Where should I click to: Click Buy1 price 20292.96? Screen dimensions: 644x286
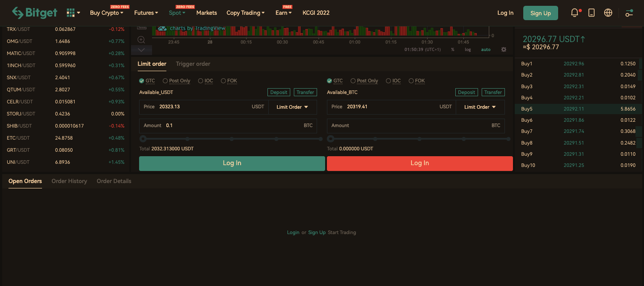(x=574, y=64)
